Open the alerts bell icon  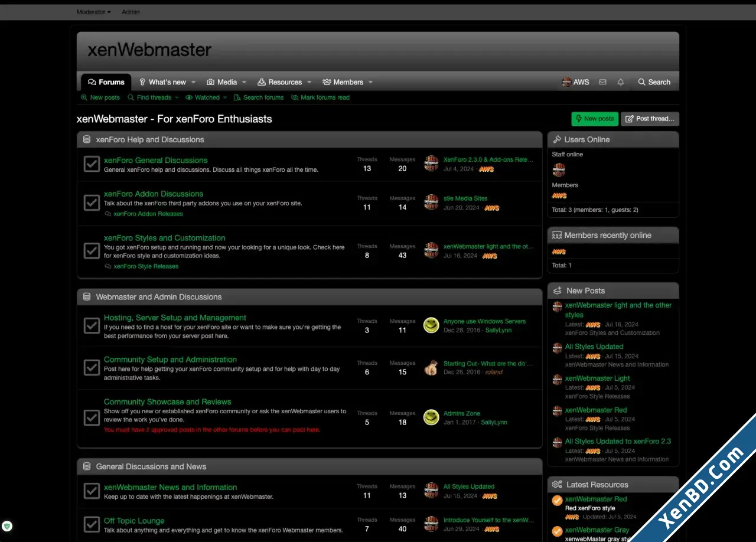point(621,82)
